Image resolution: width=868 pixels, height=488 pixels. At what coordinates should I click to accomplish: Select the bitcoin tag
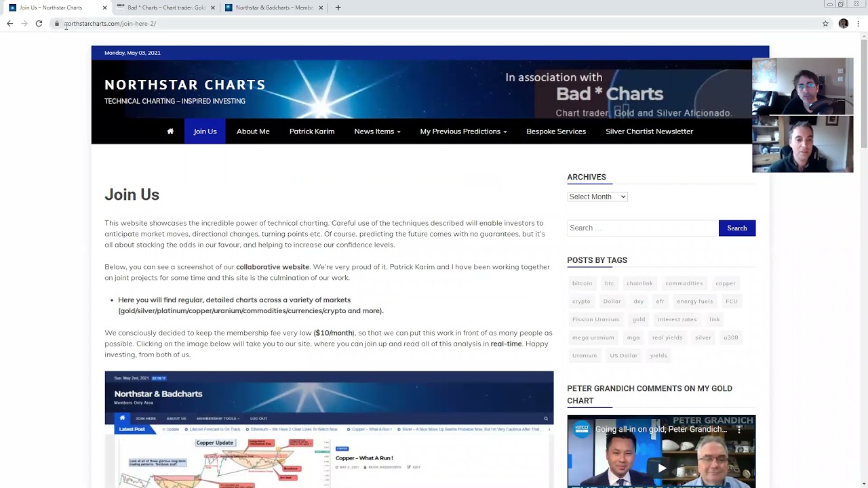582,283
